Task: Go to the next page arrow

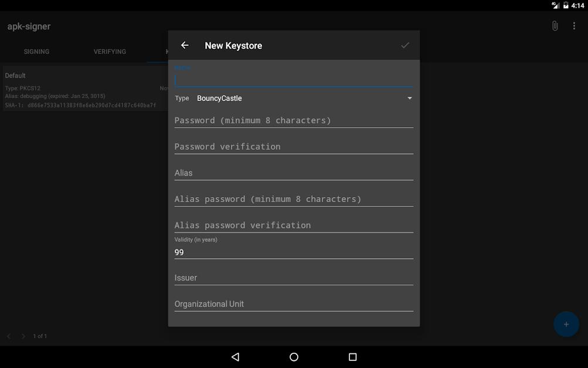Action: click(x=23, y=336)
